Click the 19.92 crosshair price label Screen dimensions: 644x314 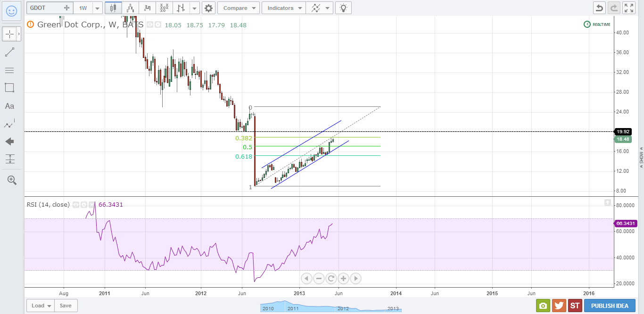coord(623,132)
